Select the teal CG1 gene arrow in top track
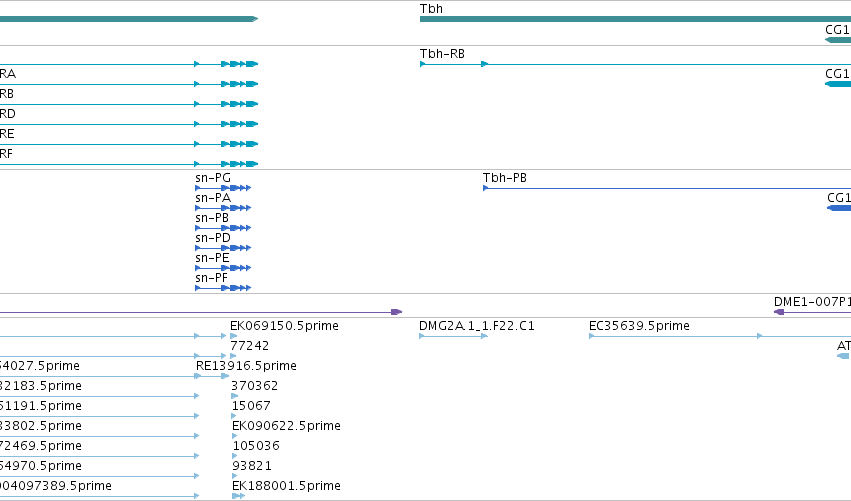 pos(838,40)
